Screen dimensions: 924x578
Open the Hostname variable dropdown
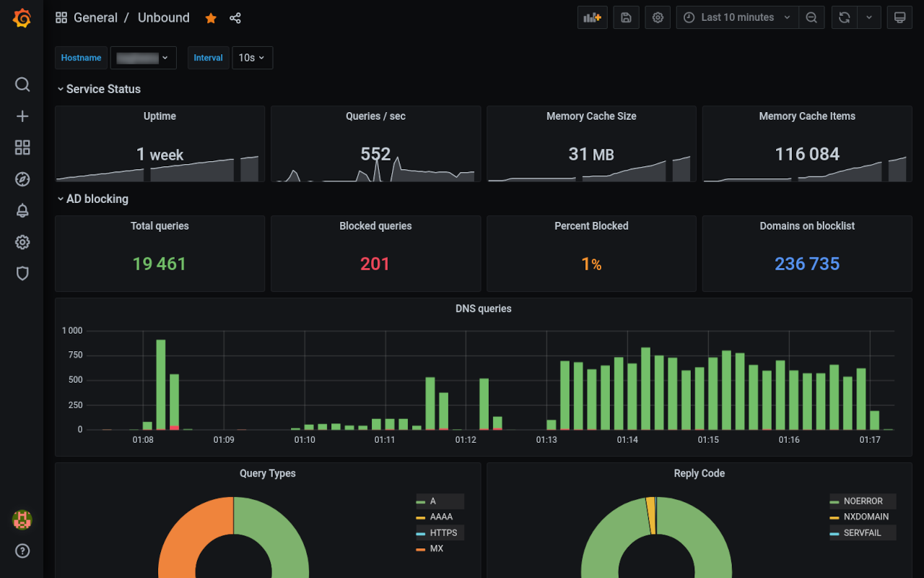[143, 58]
